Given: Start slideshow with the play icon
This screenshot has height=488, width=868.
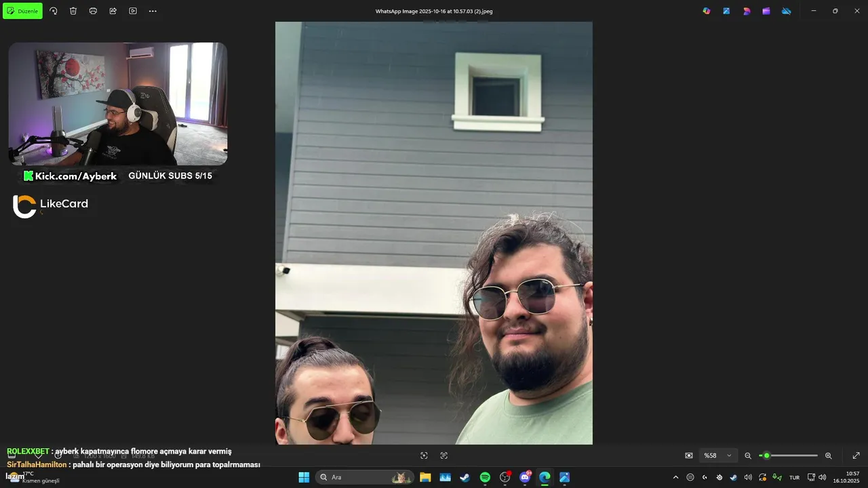Looking at the screenshot, I should (133, 11).
